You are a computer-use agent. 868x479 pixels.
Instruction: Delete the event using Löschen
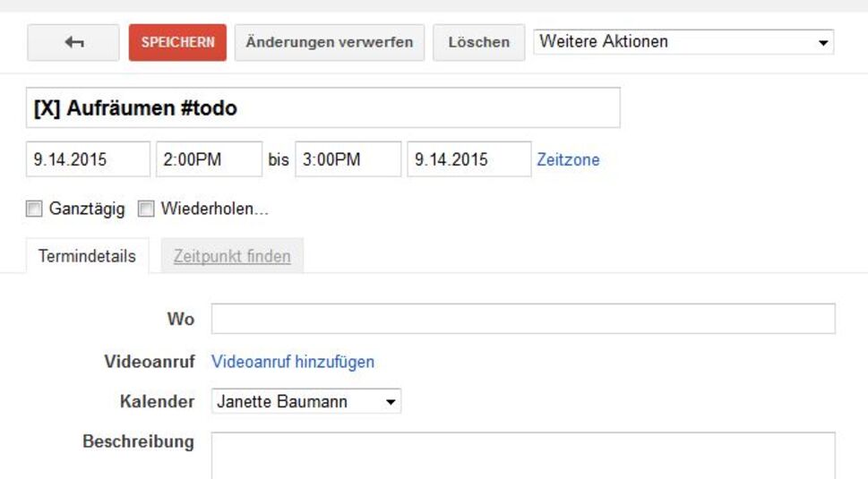tap(478, 42)
